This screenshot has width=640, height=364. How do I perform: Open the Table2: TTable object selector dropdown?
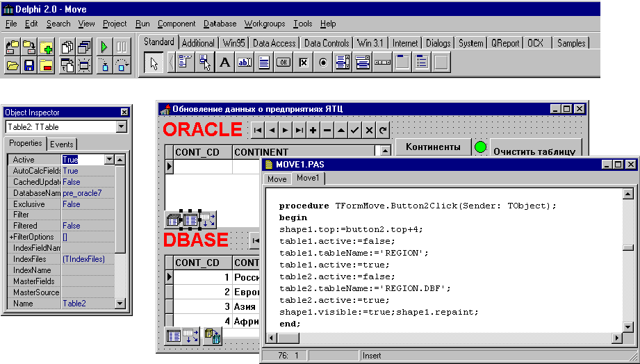pos(122,127)
